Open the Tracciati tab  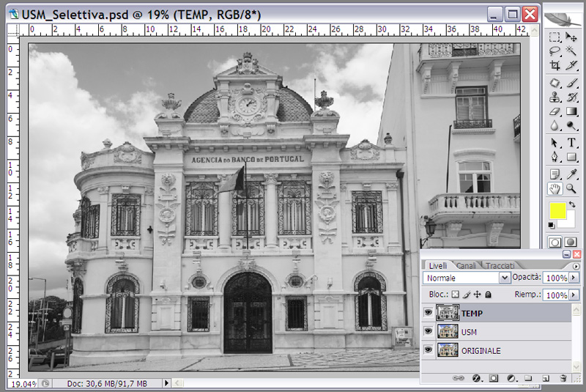[499, 265]
